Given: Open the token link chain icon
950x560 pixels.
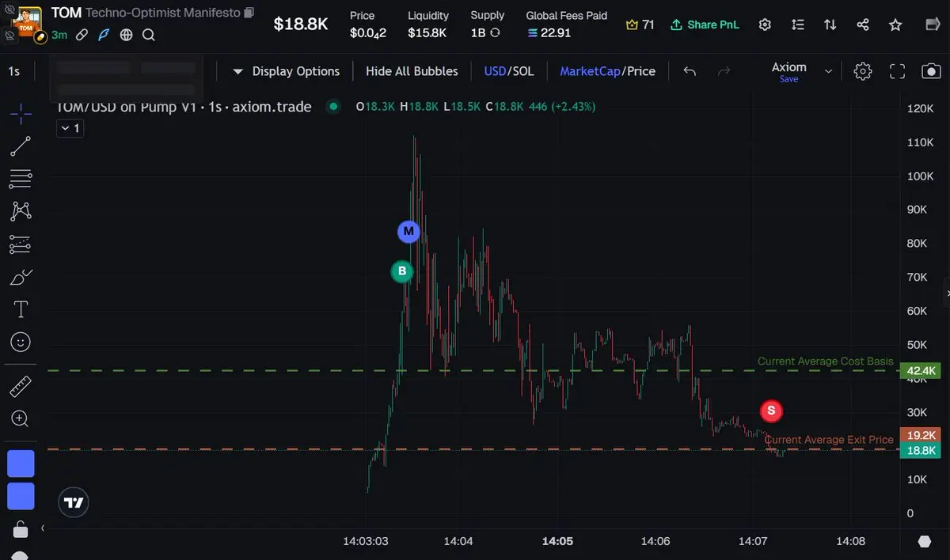Looking at the screenshot, I should pos(82,35).
